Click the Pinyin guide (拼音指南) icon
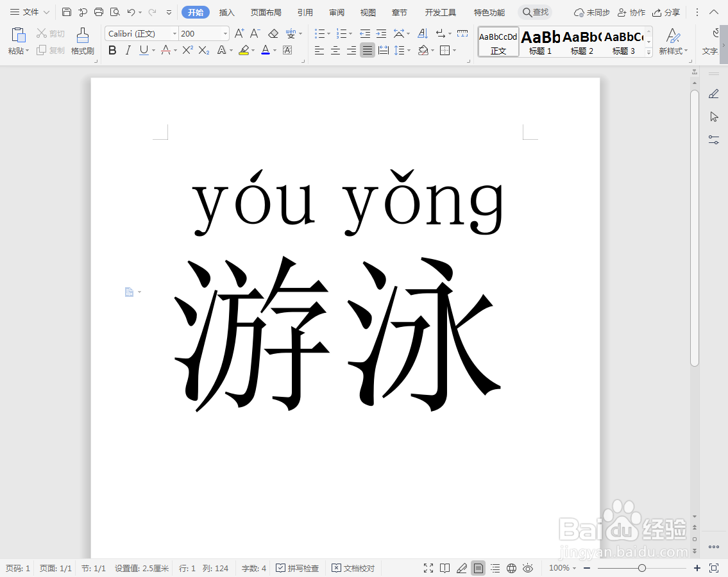Image resolution: width=728 pixels, height=577 pixels. pos(290,33)
